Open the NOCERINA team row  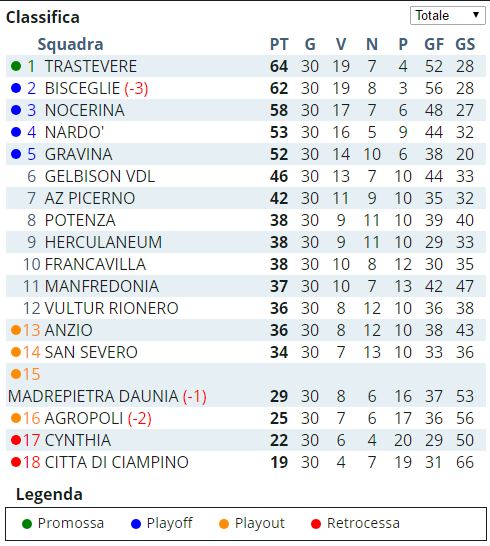246,110
